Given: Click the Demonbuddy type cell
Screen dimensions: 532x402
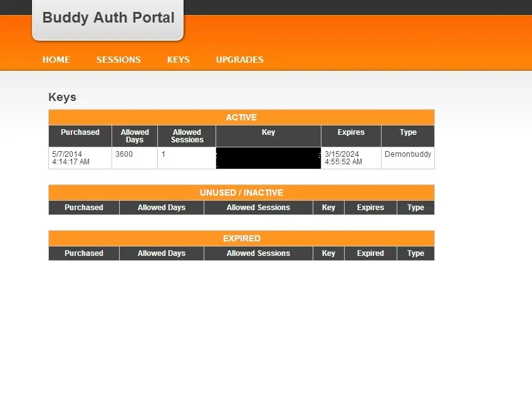Looking at the screenshot, I should [x=408, y=154].
